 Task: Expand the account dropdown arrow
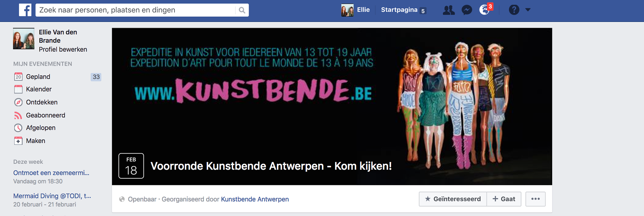pyautogui.click(x=528, y=10)
